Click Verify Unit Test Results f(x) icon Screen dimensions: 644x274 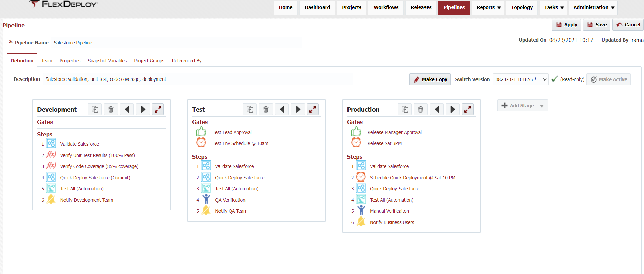point(51,155)
